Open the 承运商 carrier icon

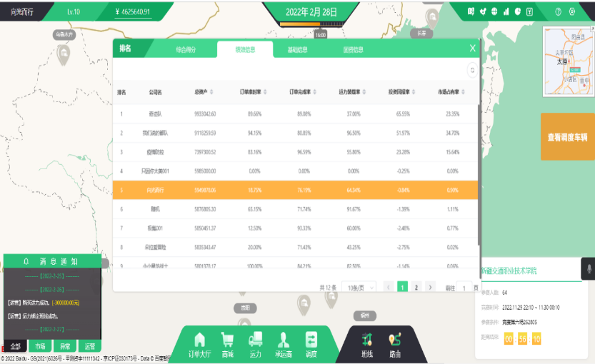pyautogui.click(x=284, y=343)
